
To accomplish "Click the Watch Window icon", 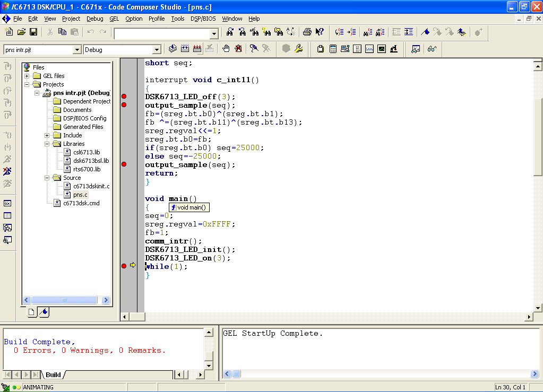I will tap(416, 49).
